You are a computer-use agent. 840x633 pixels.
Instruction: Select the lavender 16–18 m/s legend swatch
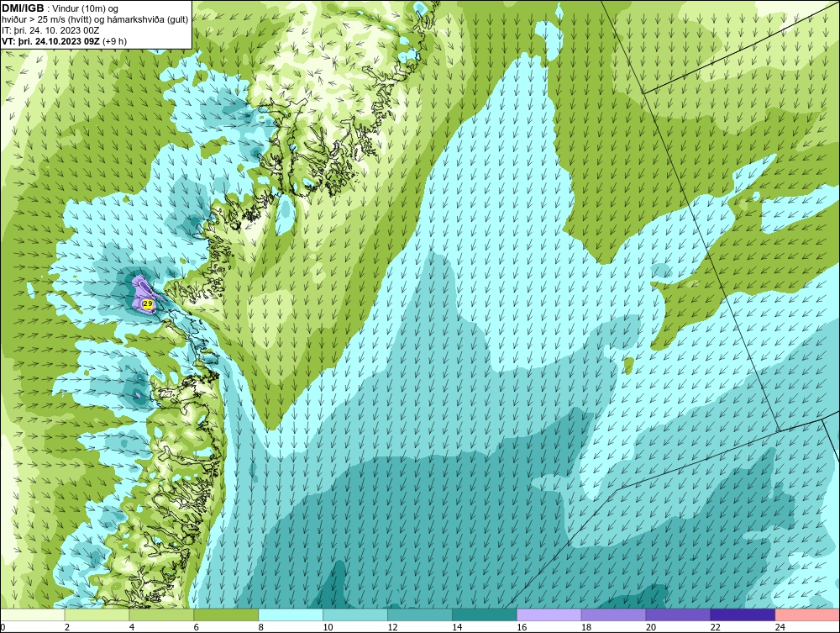pyautogui.click(x=549, y=615)
